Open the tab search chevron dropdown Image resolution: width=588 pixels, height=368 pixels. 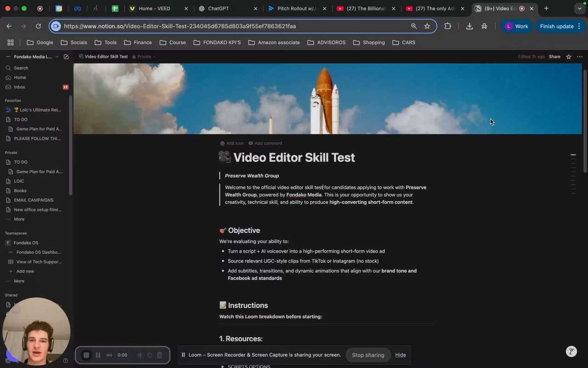click(580, 8)
